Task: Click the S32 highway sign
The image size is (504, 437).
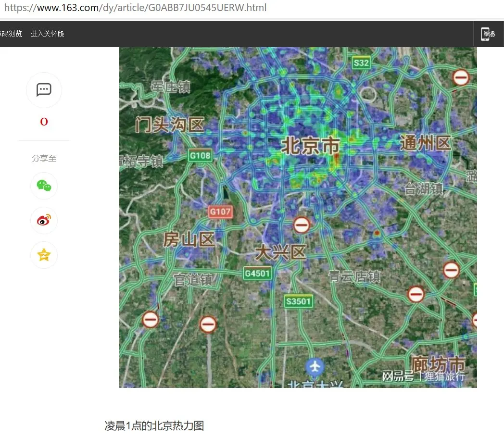Action: 361,63
